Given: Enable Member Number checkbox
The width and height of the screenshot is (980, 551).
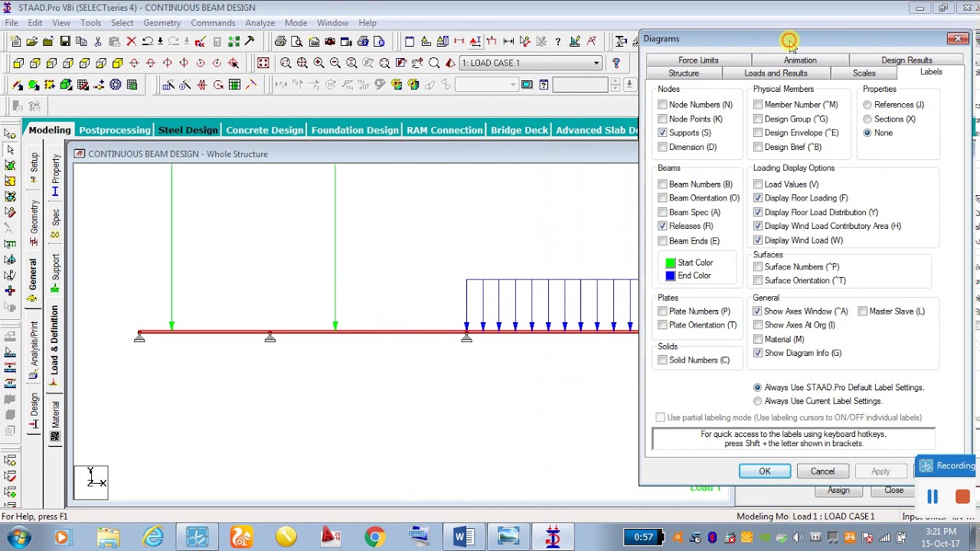Looking at the screenshot, I should (758, 105).
